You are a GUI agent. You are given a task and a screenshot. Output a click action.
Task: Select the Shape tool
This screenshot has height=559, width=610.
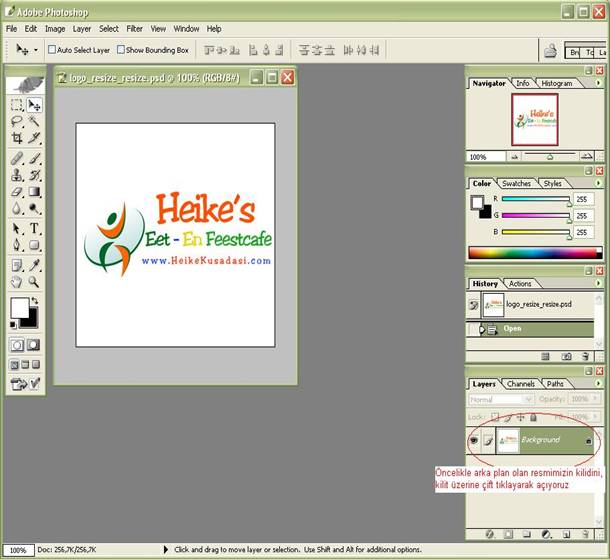(34, 245)
